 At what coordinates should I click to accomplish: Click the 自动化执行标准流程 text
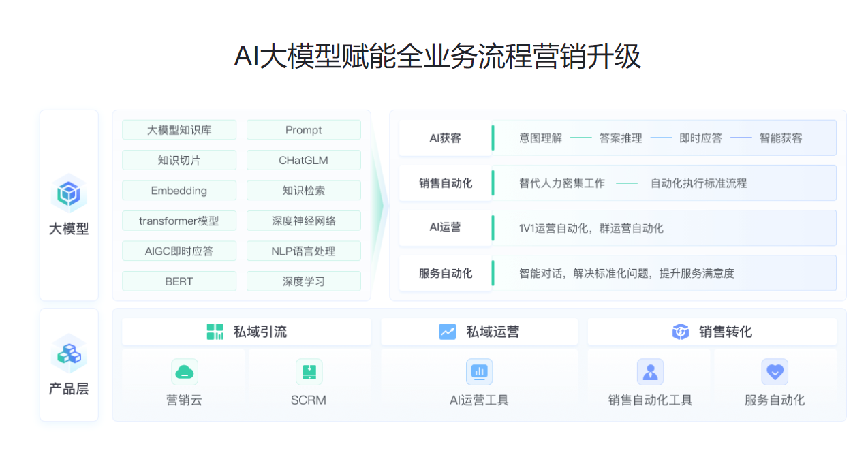(x=699, y=183)
